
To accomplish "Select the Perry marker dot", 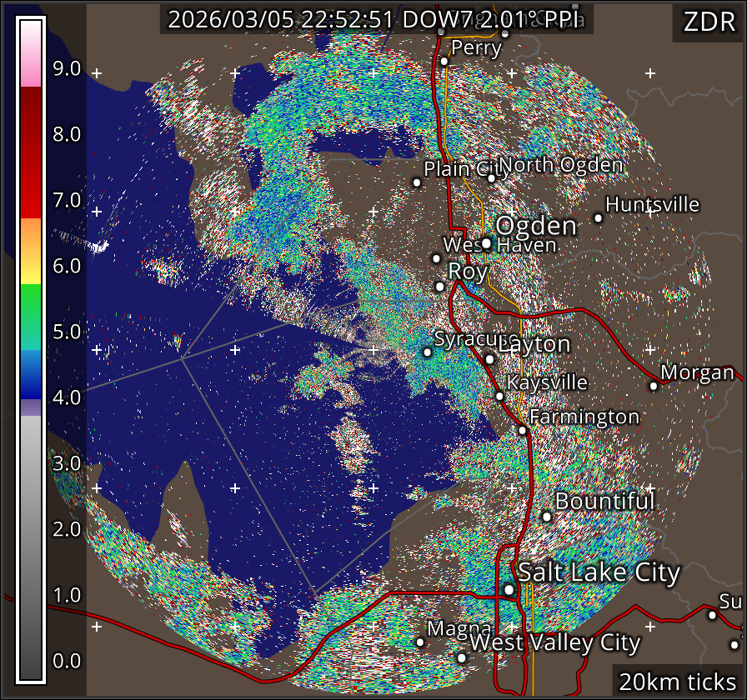I will click(444, 61).
